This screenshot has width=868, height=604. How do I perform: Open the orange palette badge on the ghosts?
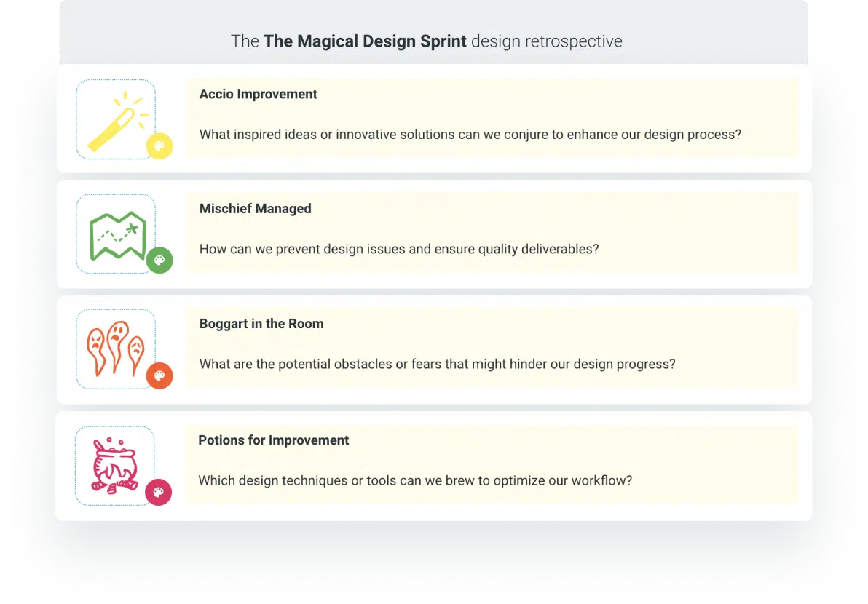[x=159, y=375]
